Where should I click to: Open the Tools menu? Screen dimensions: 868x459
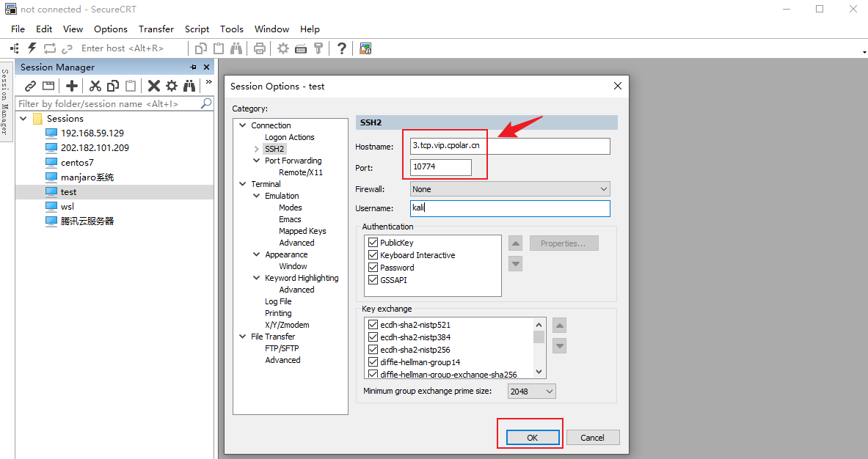coord(231,29)
